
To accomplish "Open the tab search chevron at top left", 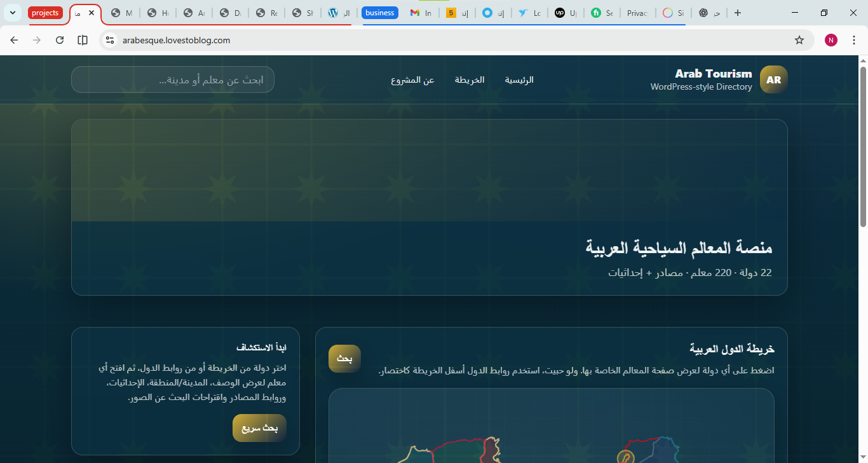I will pyautogui.click(x=11, y=12).
